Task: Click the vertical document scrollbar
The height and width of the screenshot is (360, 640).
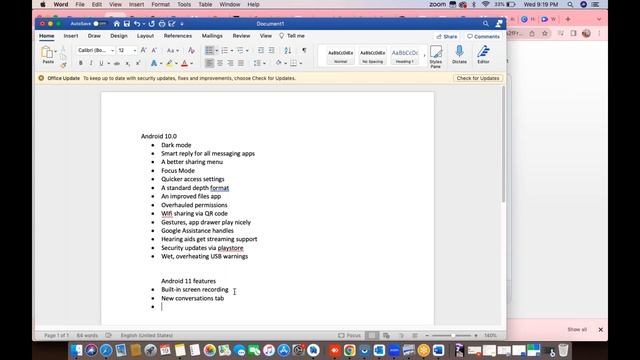Action: pyautogui.click(x=503, y=144)
